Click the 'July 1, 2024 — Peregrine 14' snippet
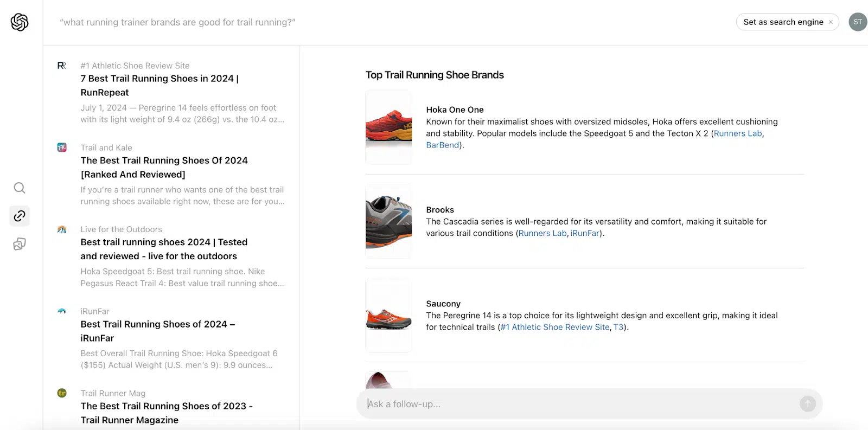This screenshot has width=868, height=430. coord(182,114)
